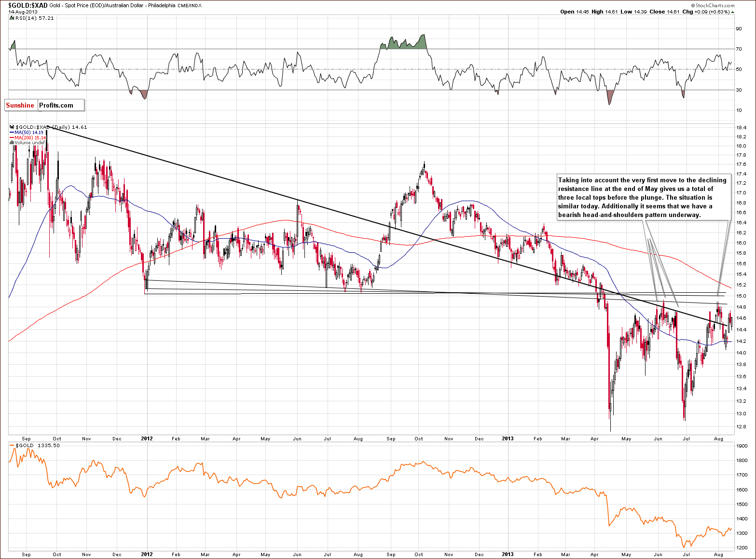Click the 17.6 price axis label
Image resolution: width=756 pixels, height=559 pixels.
tap(742, 164)
